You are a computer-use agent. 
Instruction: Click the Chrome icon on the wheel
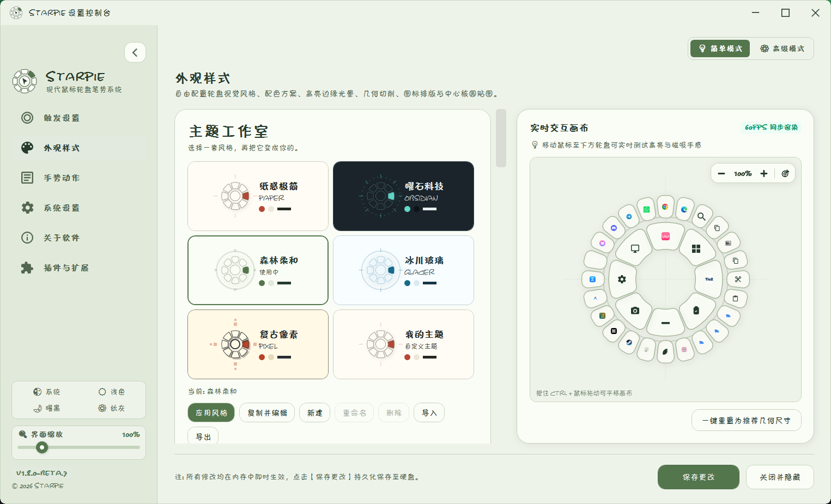[665, 207]
